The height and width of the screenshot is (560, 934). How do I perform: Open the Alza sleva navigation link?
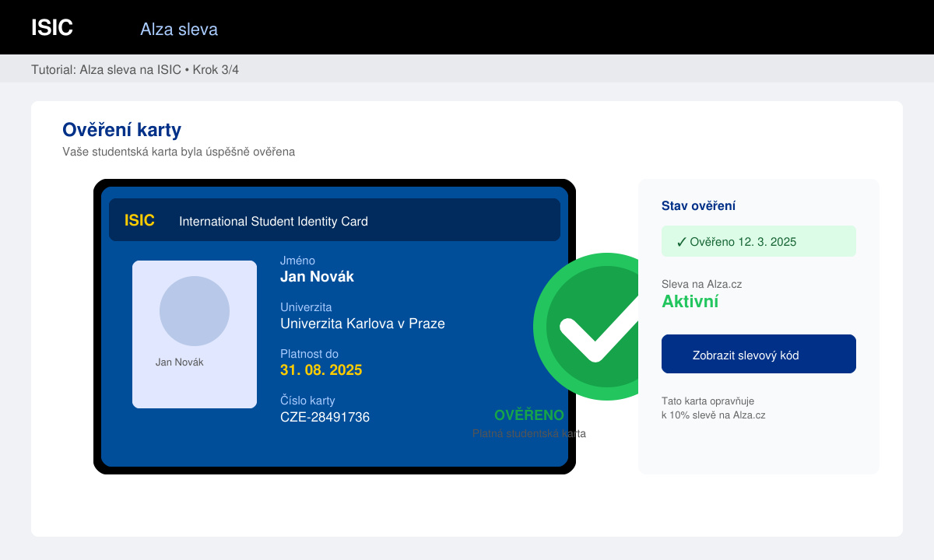tap(179, 30)
